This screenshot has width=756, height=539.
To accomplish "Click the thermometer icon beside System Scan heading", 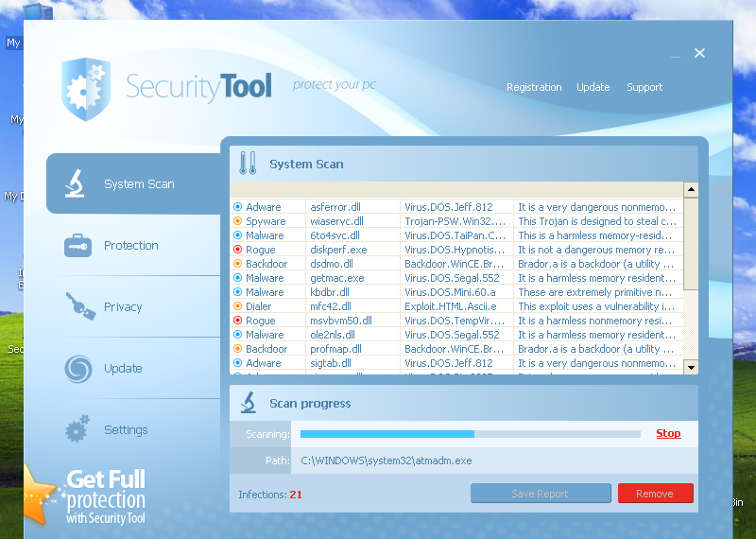I will point(248,163).
